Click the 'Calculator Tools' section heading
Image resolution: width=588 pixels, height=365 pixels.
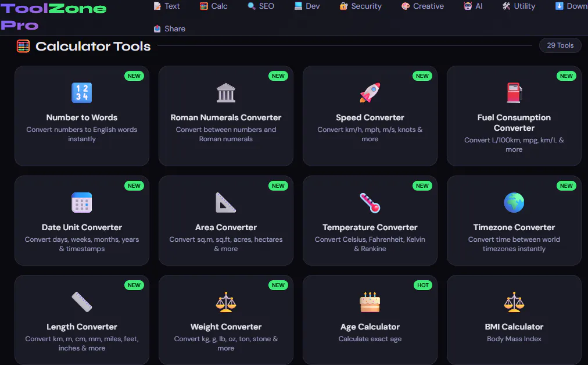pyautogui.click(x=93, y=46)
